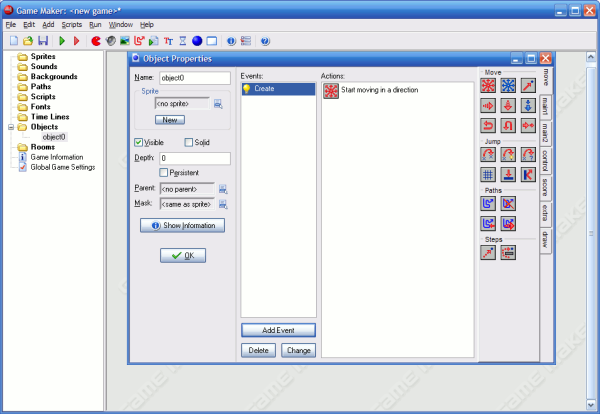Open the Scripts menu
Image resolution: width=600 pixels, height=414 pixels.
72,25
